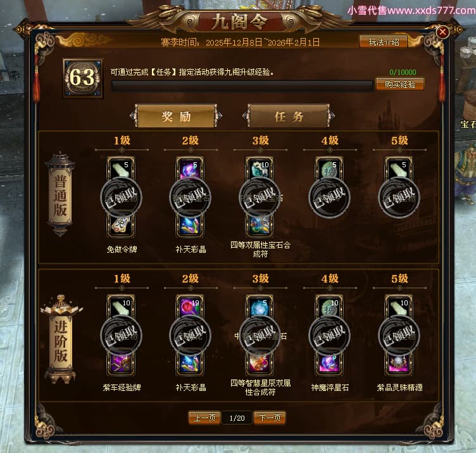Click the 购买经验 button

(x=400, y=84)
